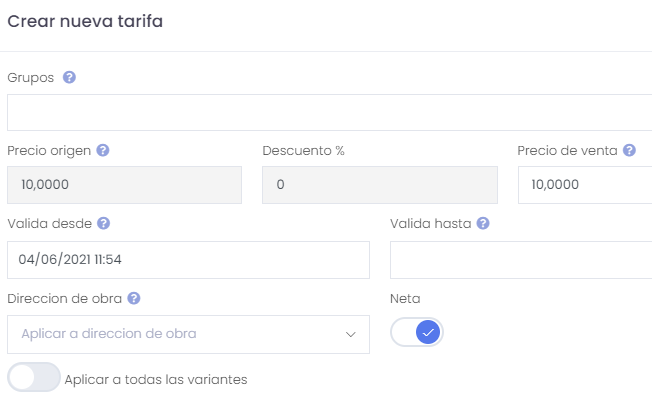The image size is (652, 400).
Task: Click the empty Valida hasta date field
Action: pyautogui.click(x=521, y=260)
